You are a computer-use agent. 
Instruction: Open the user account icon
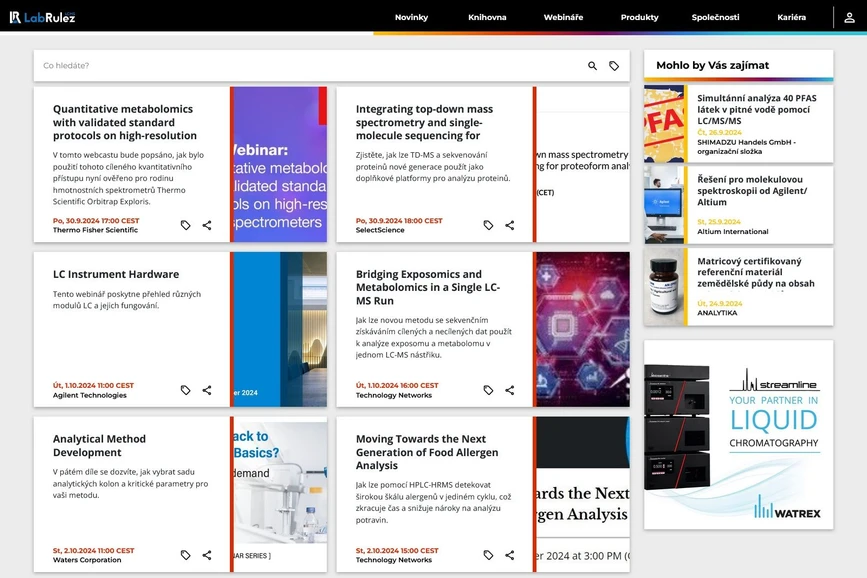(849, 18)
